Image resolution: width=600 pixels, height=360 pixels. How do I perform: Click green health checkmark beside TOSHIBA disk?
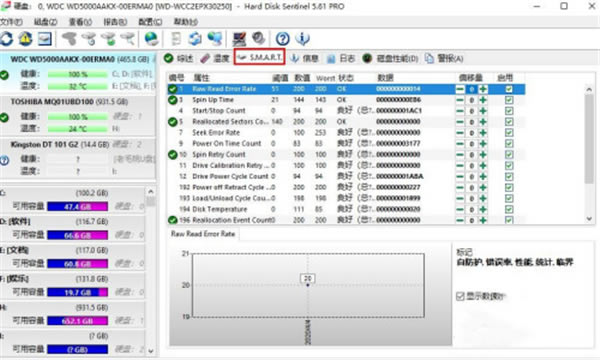click(4, 118)
